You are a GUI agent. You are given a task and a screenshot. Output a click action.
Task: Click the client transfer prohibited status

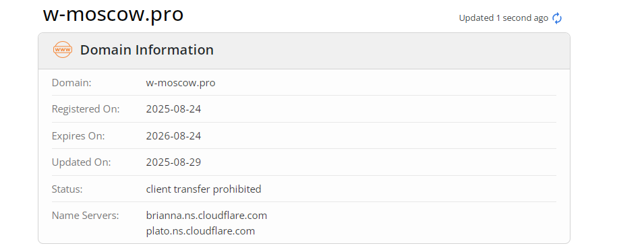click(204, 189)
